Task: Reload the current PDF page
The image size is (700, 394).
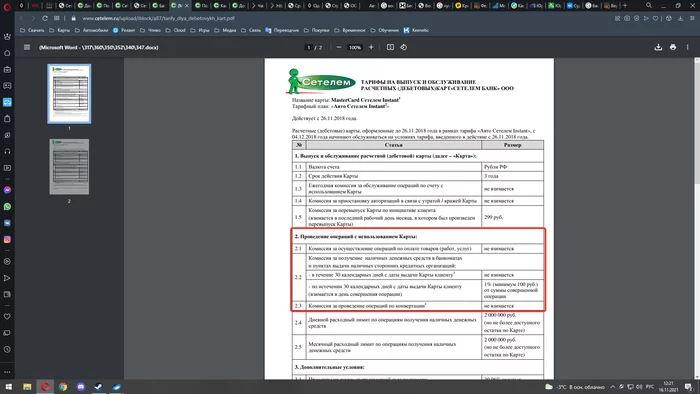Action: 45,18
